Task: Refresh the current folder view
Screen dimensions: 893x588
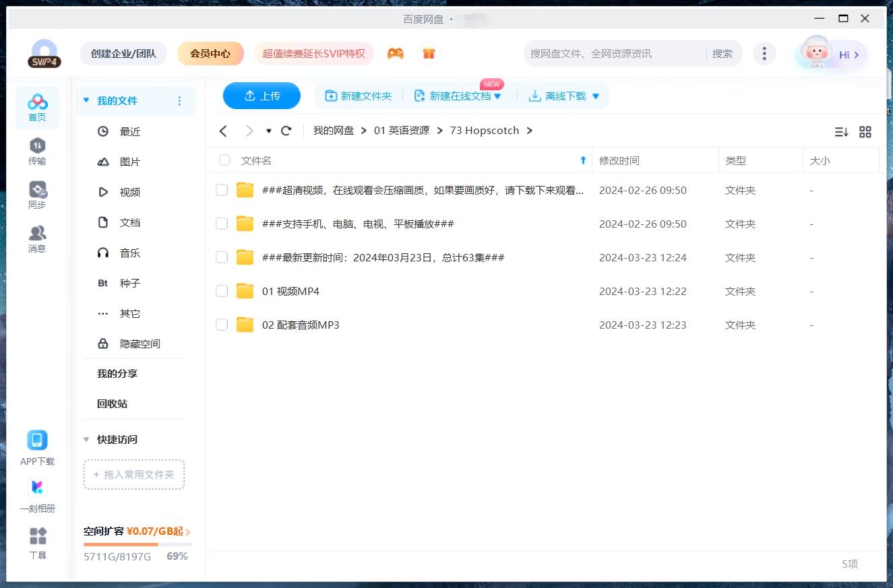Action: pos(286,131)
